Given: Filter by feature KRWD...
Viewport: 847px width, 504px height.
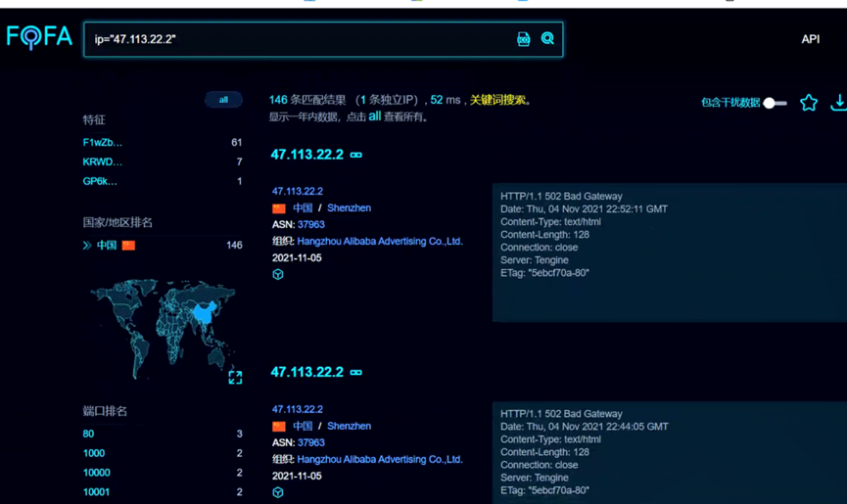Looking at the screenshot, I should [x=103, y=161].
